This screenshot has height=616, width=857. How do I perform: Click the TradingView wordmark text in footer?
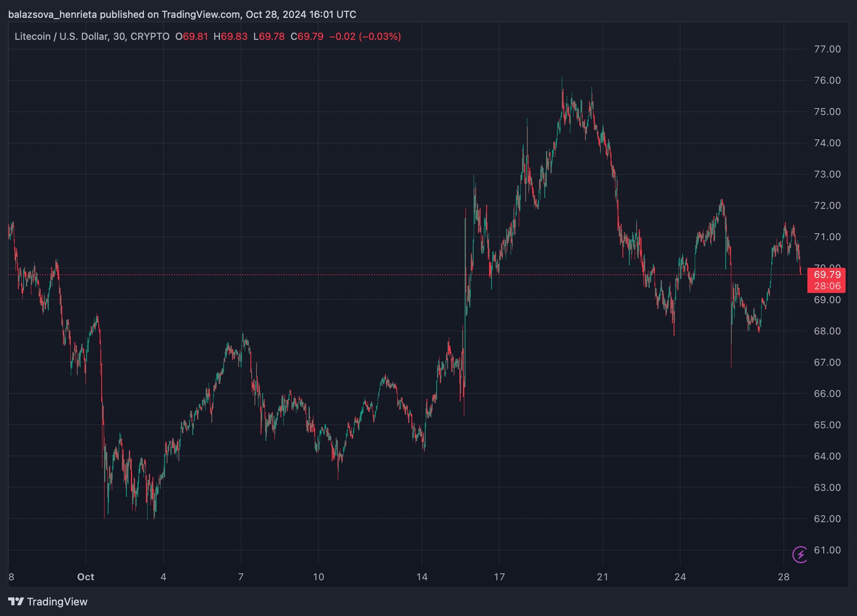(x=57, y=602)
